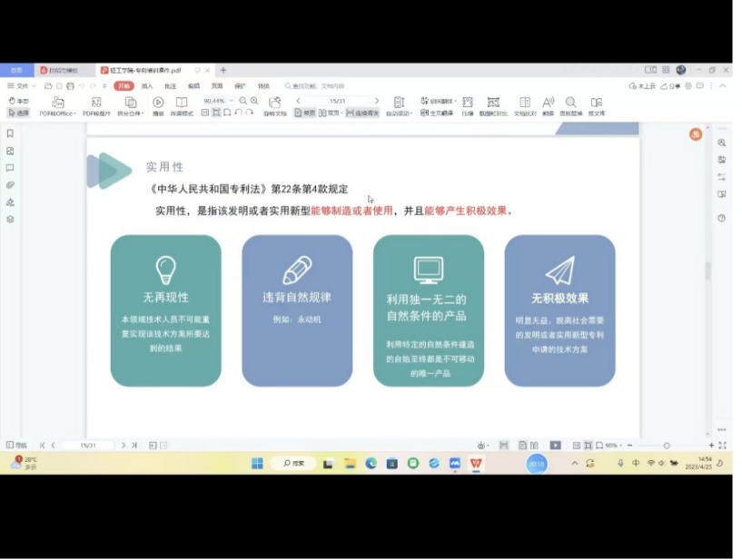Select the 手型 hand tool mode

tap(18, 101)
